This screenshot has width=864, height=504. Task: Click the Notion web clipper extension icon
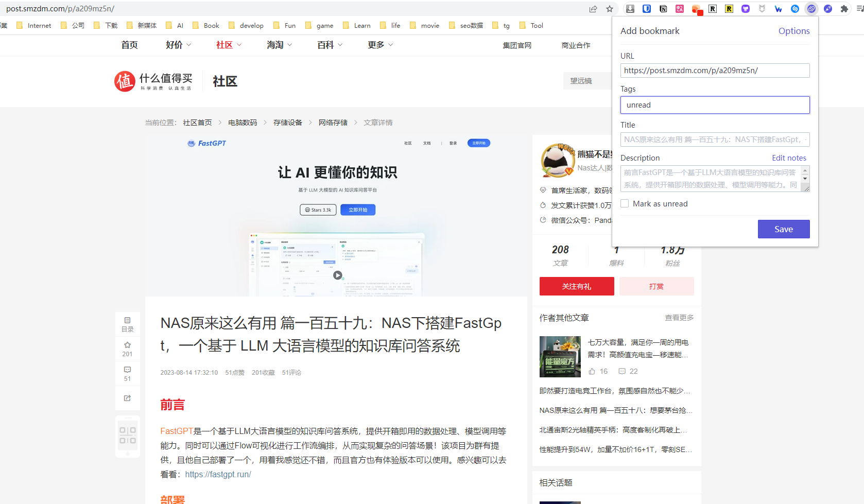(663, 9)
